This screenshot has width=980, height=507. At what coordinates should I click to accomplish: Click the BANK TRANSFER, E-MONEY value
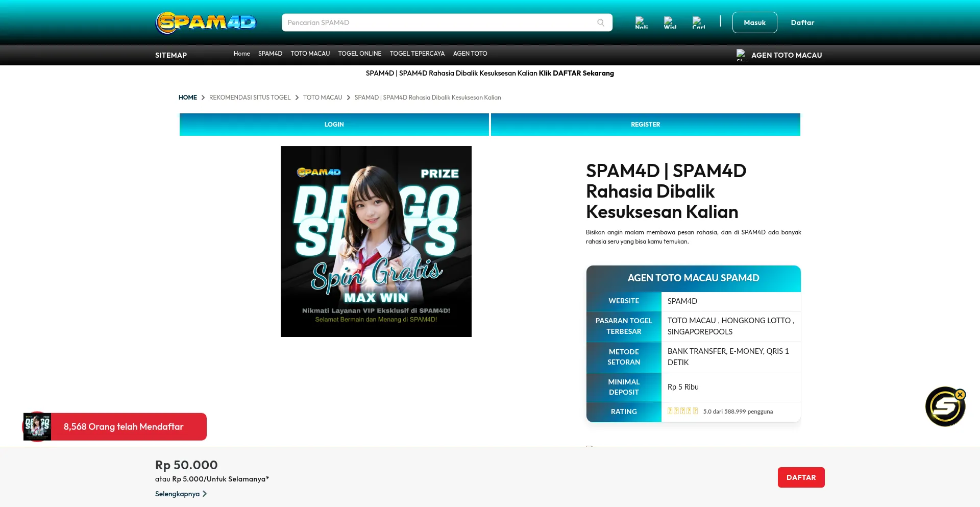click(x=728, y=357)
